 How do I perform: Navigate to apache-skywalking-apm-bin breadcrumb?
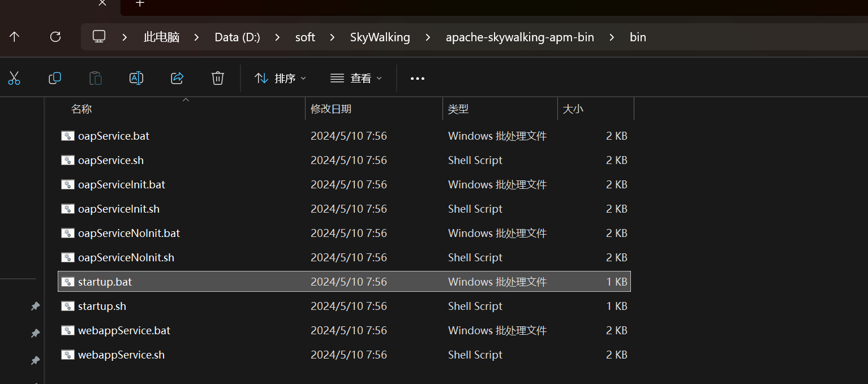519,37
